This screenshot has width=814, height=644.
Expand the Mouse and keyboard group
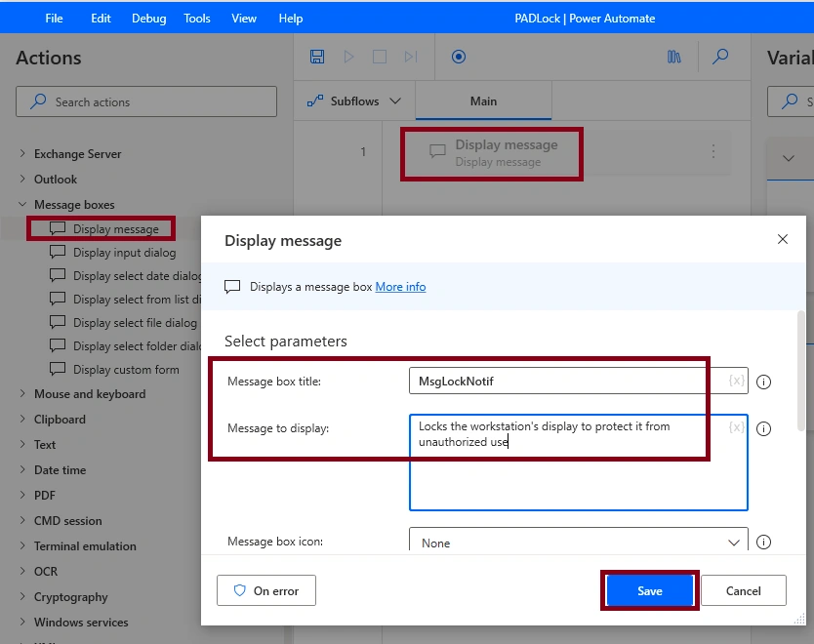point(22,394)
